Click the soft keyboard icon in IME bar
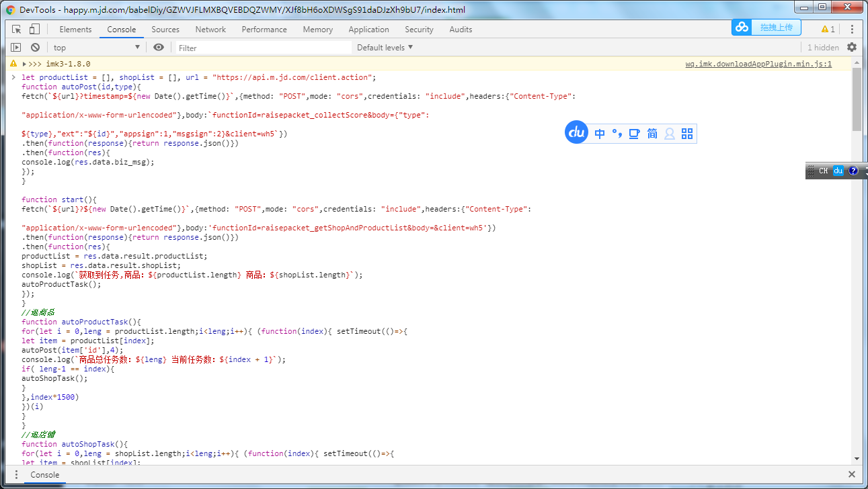 click(634, 134)
